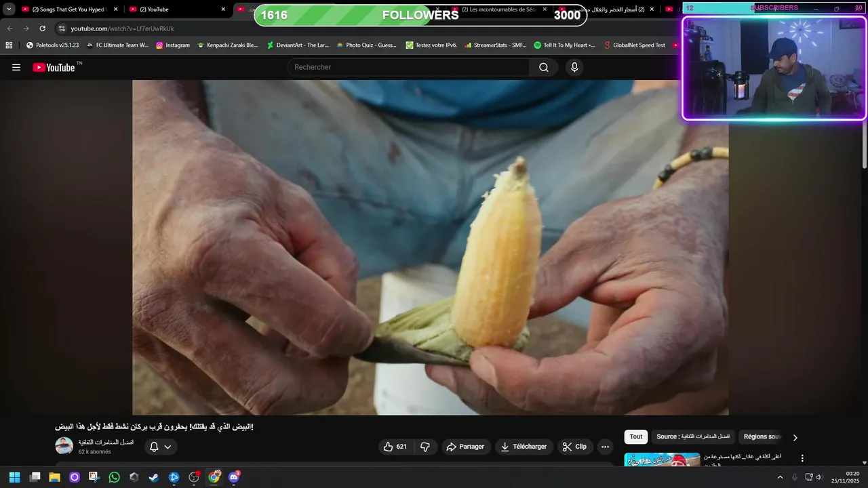Image resolution: width=868 pixels, height=488 pixels.
Task: Click the youtube.com address bar
Action: coord(366,28)
